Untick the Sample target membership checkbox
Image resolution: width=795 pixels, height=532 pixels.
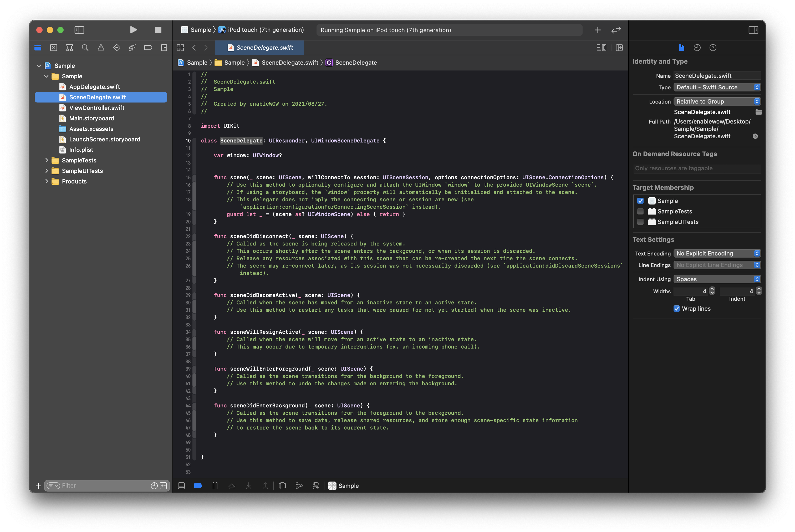coord(640,201)
